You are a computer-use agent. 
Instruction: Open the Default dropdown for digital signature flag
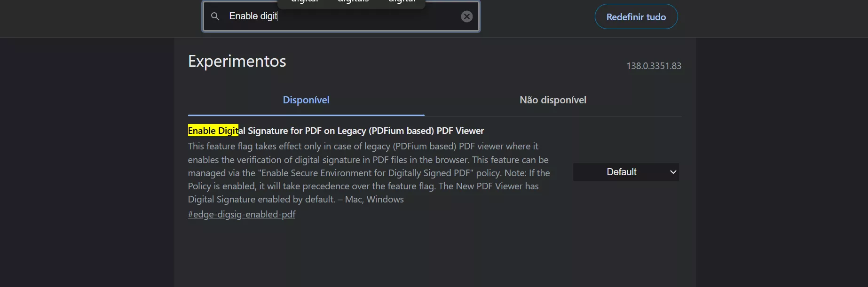625,172
